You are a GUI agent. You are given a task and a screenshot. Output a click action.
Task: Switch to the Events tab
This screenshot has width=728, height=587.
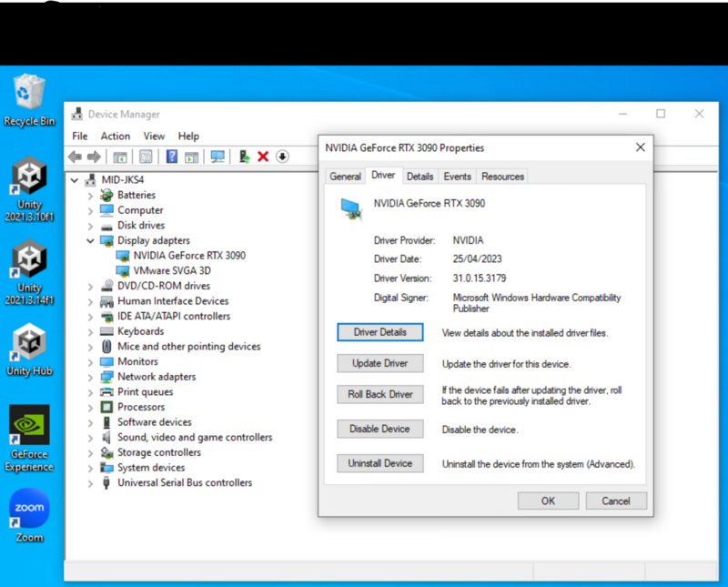[457, 176]
